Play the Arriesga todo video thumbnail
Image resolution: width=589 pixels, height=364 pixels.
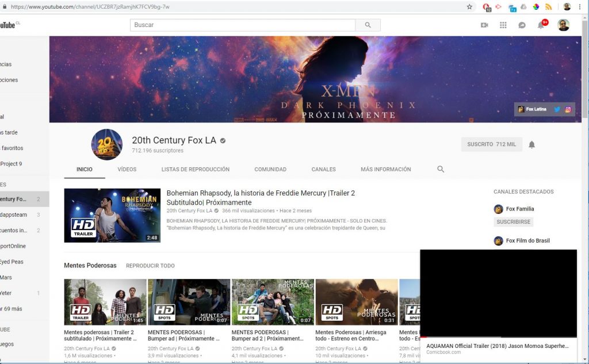(x=357, y=302)
